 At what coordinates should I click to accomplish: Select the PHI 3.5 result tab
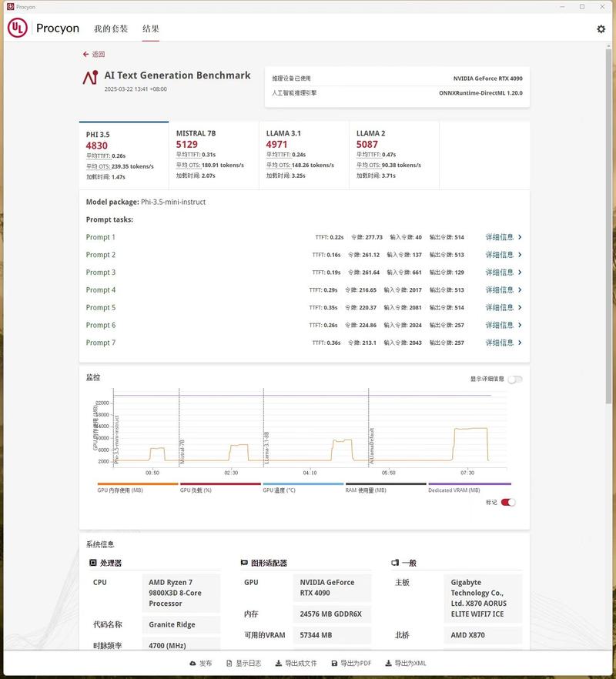[124, 156]
